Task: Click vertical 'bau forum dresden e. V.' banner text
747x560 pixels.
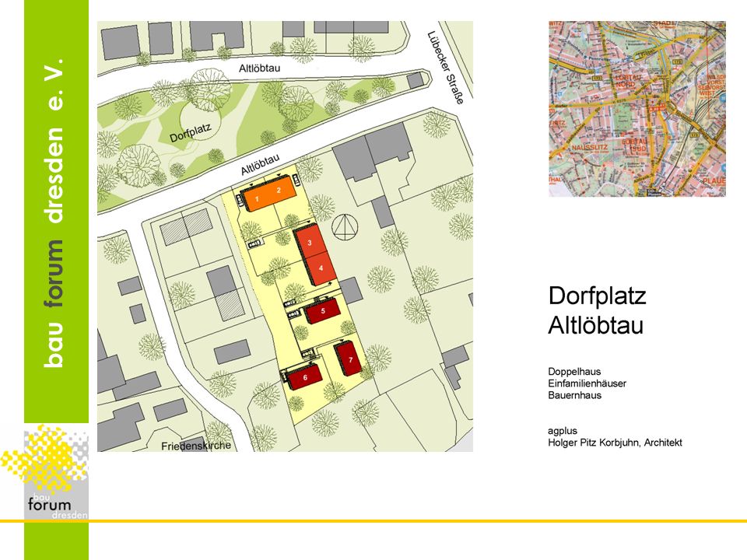Action: (x=54, y=213)
